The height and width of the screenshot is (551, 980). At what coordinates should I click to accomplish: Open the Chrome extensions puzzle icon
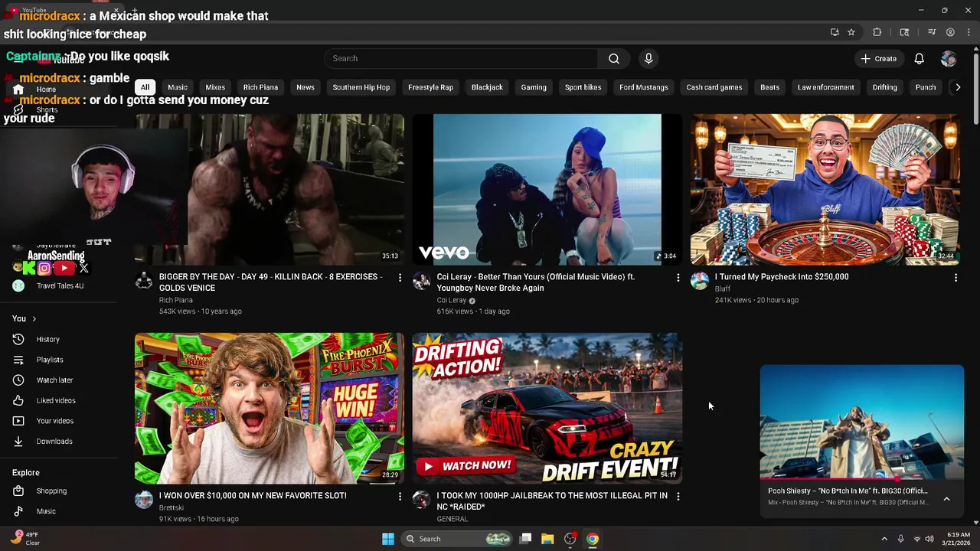point(877,32)
